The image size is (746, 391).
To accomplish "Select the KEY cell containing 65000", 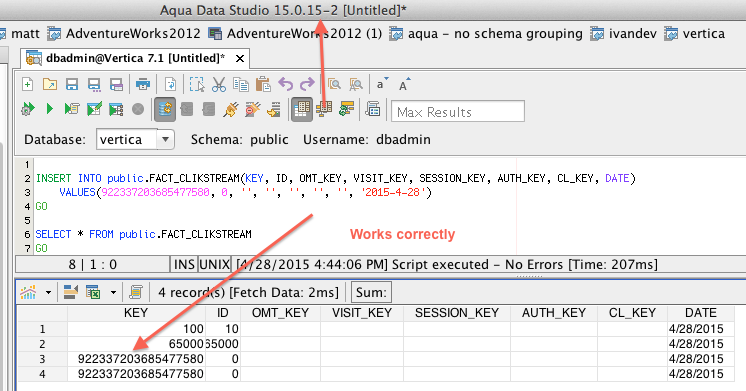I will pos(136,344).
